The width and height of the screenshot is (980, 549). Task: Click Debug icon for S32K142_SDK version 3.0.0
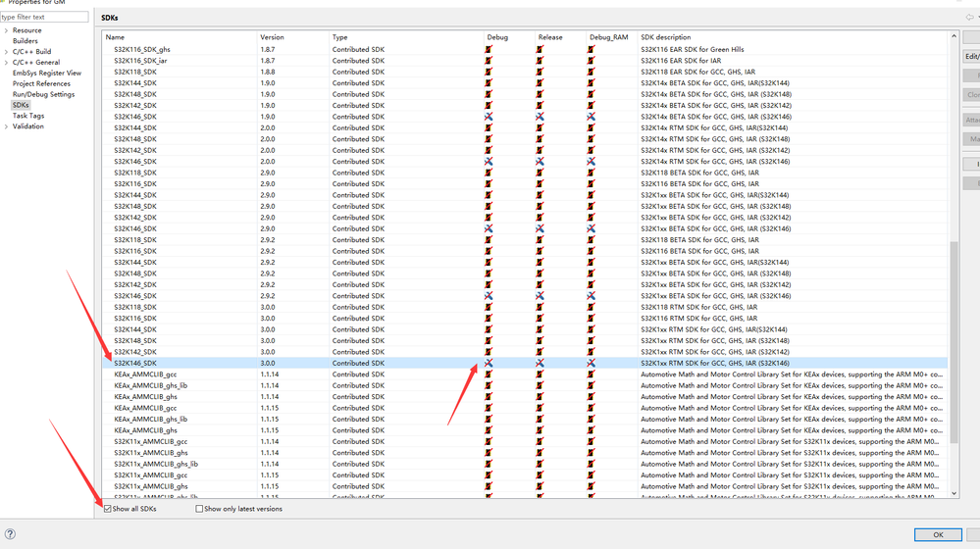[x=489, y=352]
